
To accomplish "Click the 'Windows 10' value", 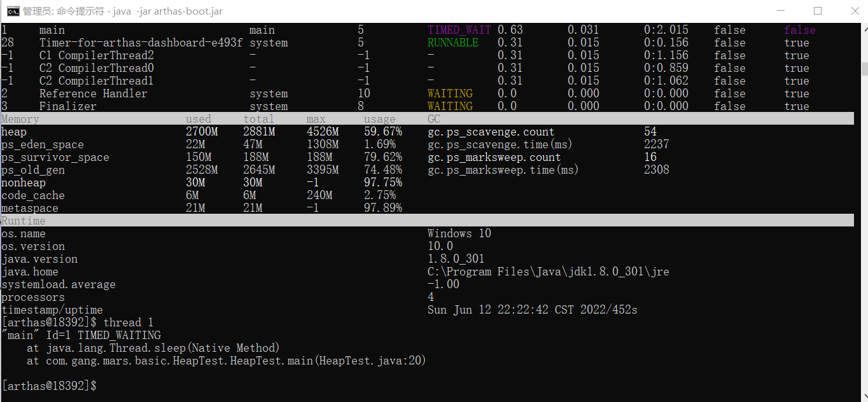I will coord(459,233).
